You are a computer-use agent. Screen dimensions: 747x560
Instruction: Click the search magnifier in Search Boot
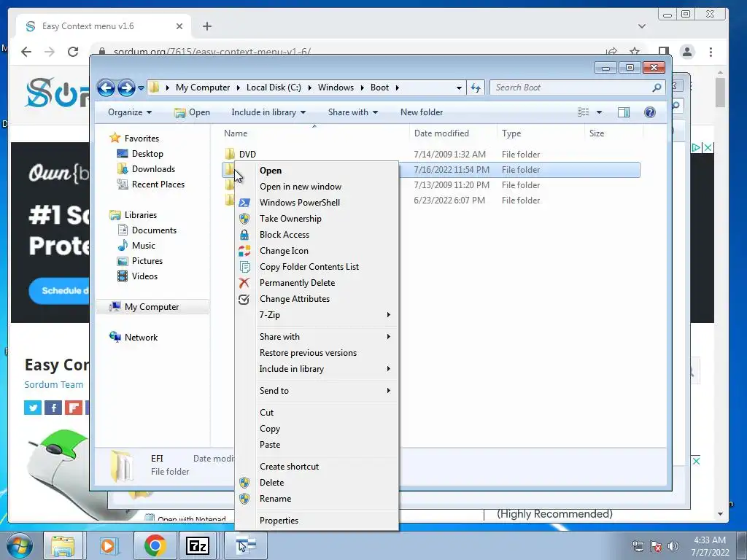point(657,87)
